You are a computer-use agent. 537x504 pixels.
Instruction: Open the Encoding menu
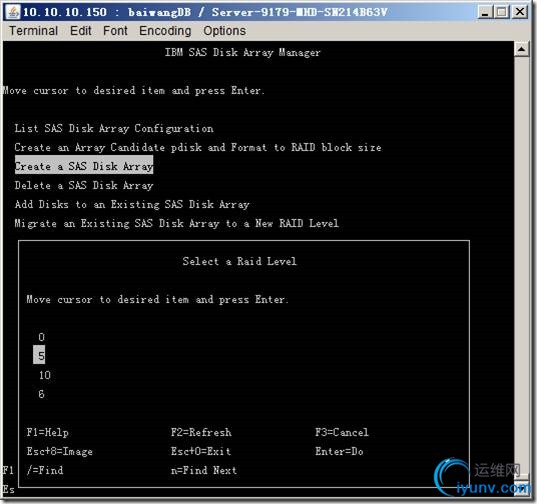(x=165, y=31)
